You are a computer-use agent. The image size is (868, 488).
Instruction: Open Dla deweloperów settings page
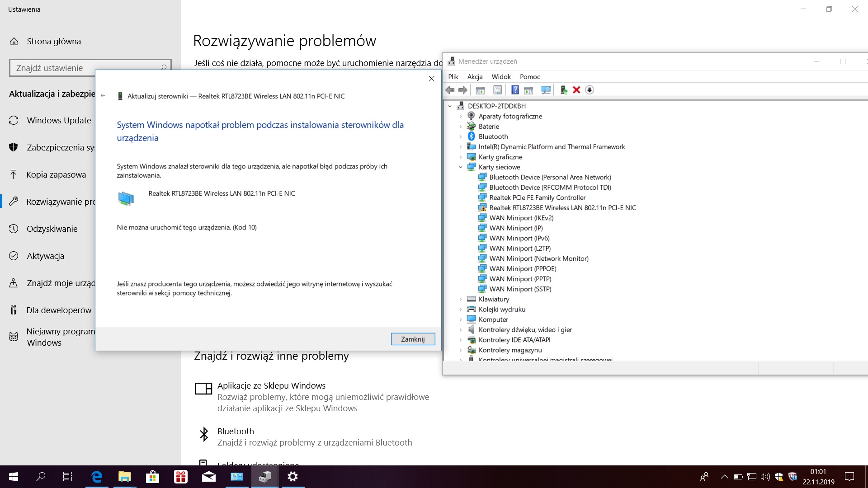point(59,310)
